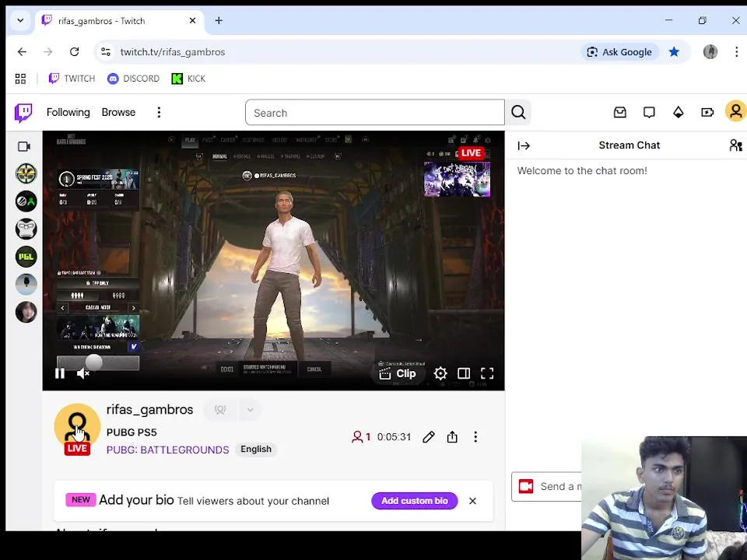
Task: Click the LIVE badge on the video
Action: click(472, 153)
